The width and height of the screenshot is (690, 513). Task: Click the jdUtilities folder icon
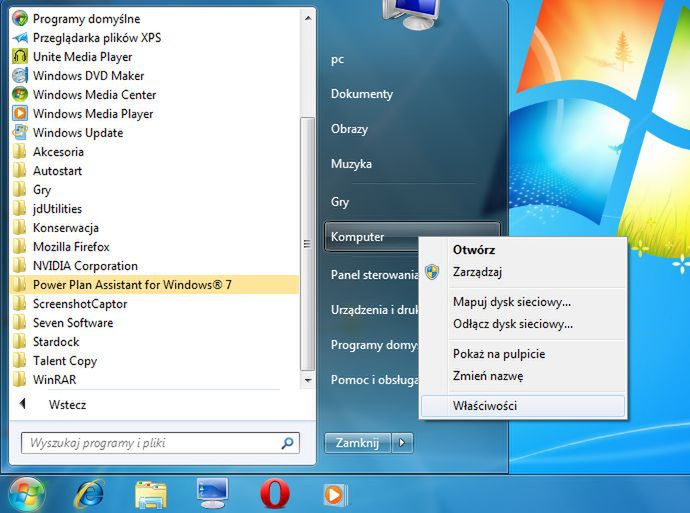click(x=19, y=209)
